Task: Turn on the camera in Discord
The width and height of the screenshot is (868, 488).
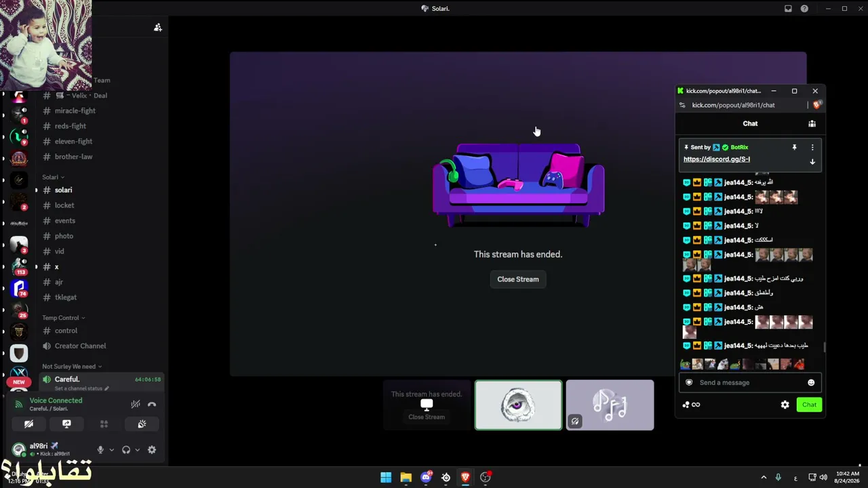Action: (28, 424)
